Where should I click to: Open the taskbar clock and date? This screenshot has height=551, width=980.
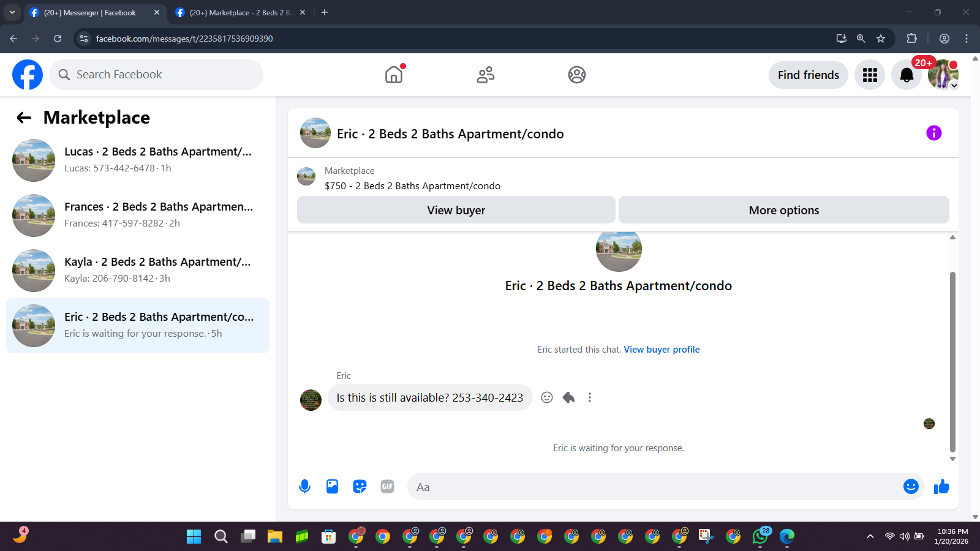pyautogui.click(x=952, y=536)
